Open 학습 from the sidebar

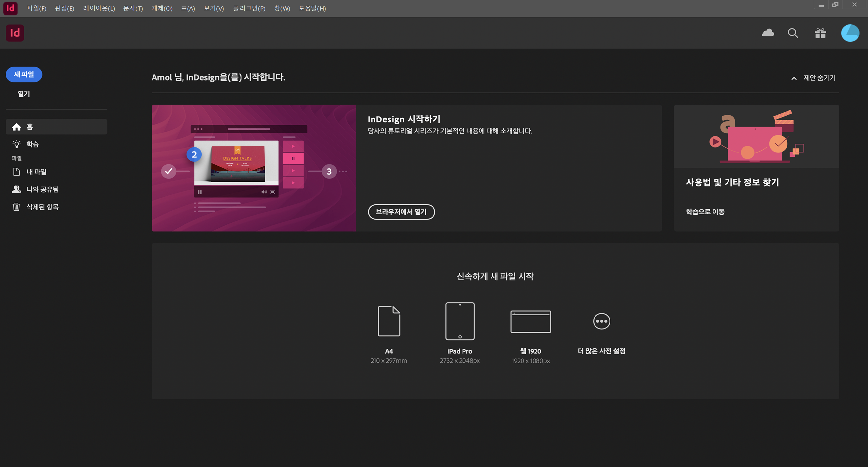point(32,144)
